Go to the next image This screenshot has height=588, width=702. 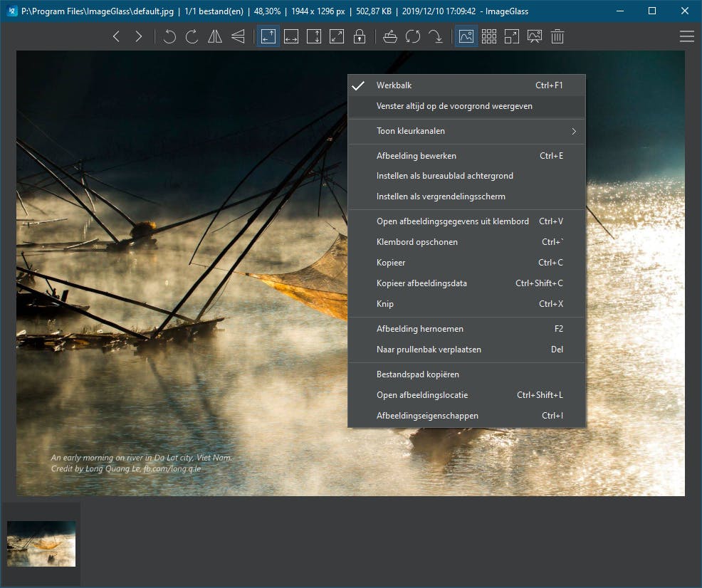point(139,36)
